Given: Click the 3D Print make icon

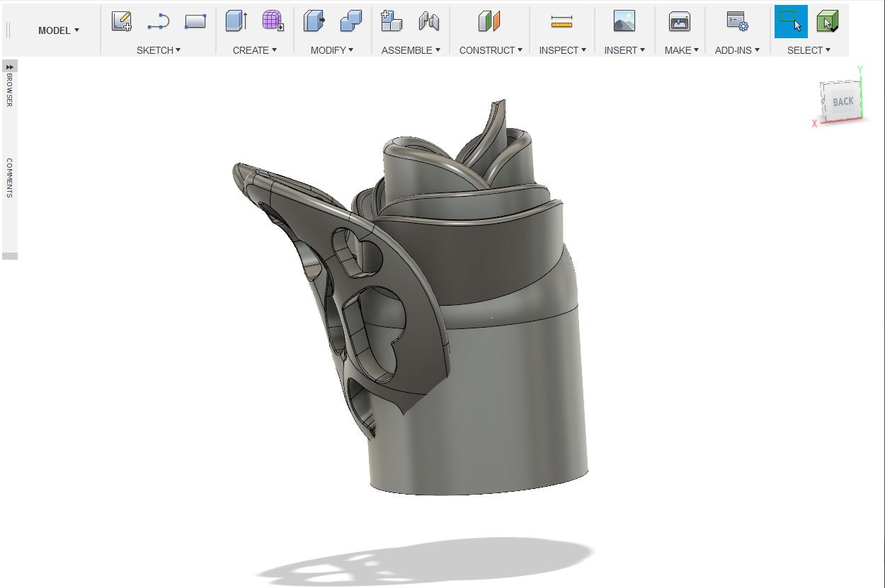Looking at the screenshot, I should point(680,22).
